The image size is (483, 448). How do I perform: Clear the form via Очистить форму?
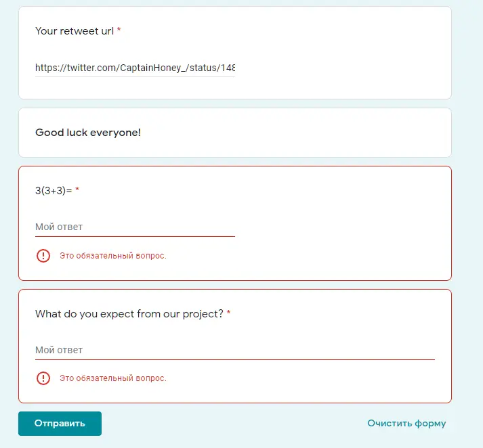[x=406, y=424]
